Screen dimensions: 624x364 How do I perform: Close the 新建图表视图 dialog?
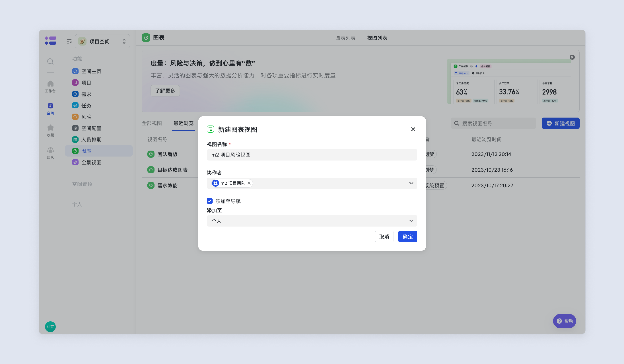[413, 129]
